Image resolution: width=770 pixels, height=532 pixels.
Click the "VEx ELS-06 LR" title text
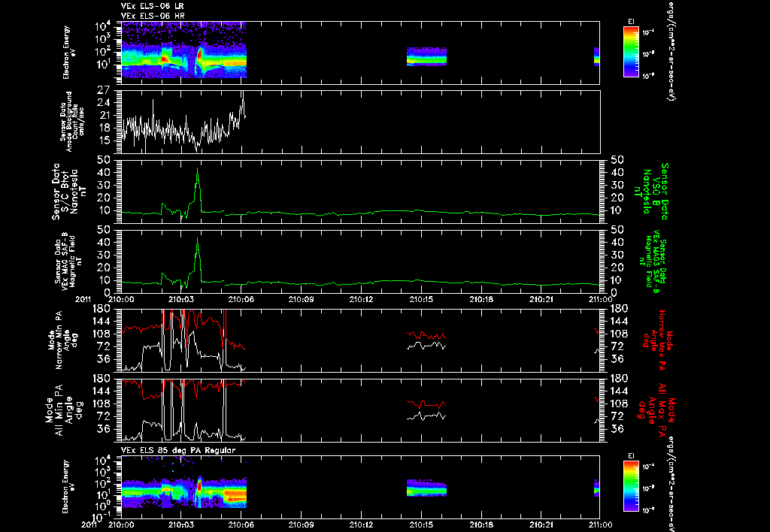(x=152, y=6)
